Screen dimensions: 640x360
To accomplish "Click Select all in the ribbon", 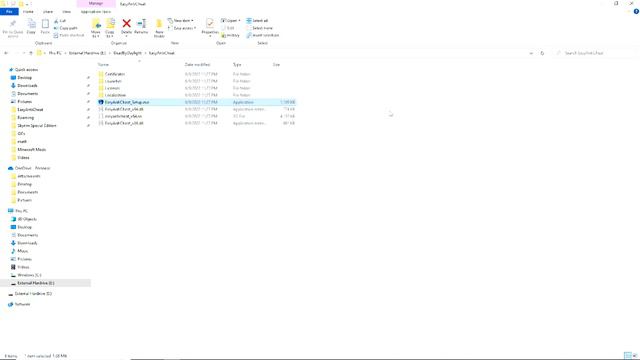I will click(x=257, y=21).
